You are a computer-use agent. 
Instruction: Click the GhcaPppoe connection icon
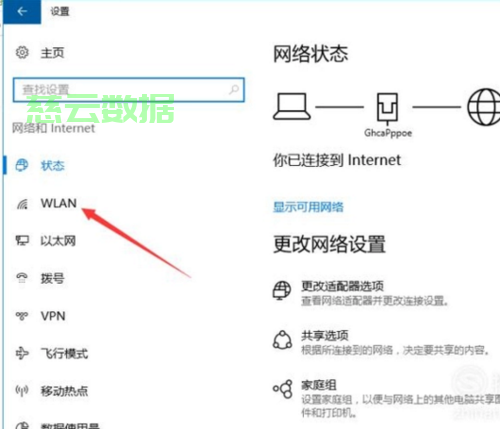tap(387, 109)
